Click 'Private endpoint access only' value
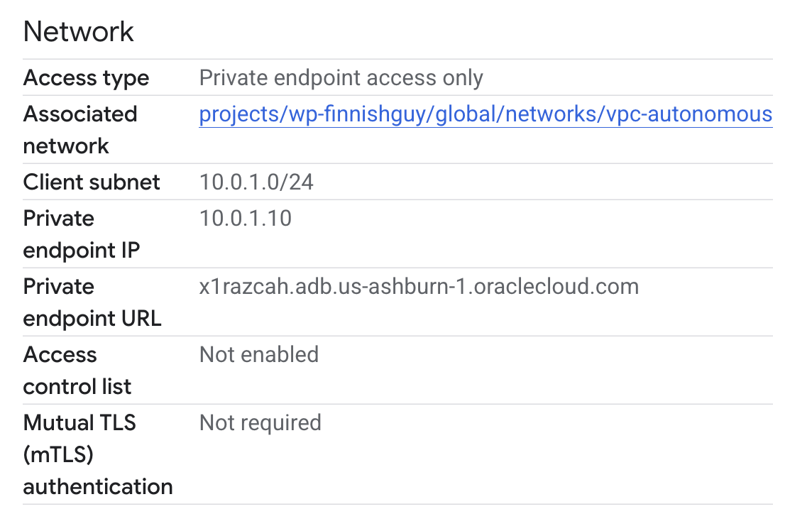812x531 pixels. (341, 77)
